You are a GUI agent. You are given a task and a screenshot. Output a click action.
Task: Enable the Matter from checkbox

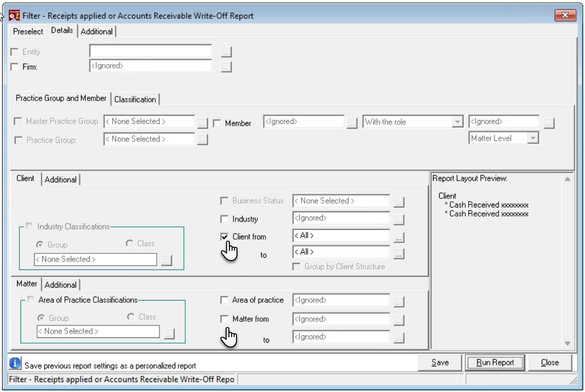coord(225,319)
